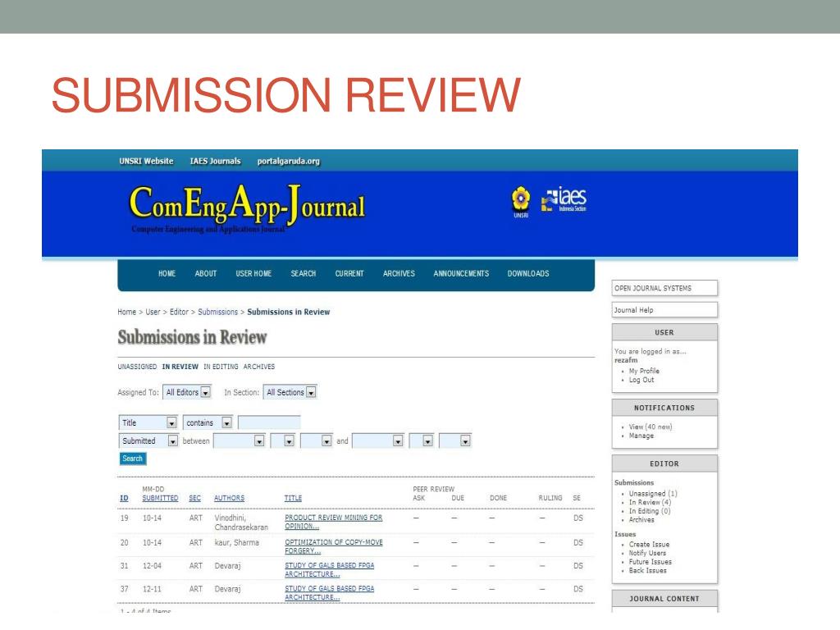
Task: Open SEARCH in navigation bar
Action: 304,273
